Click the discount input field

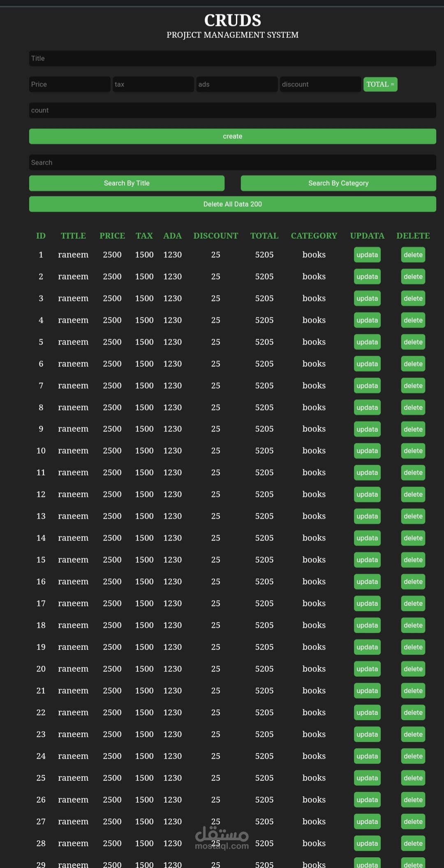[320, 84]
